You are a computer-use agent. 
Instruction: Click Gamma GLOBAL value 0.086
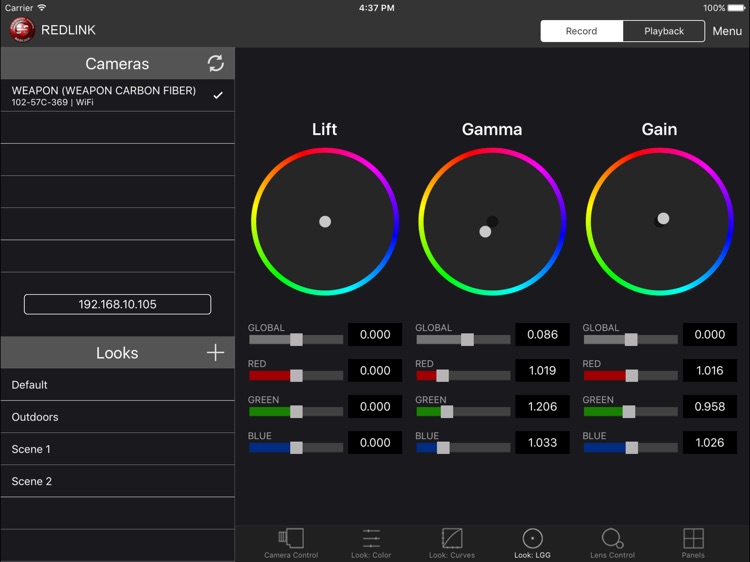point(542,334)
